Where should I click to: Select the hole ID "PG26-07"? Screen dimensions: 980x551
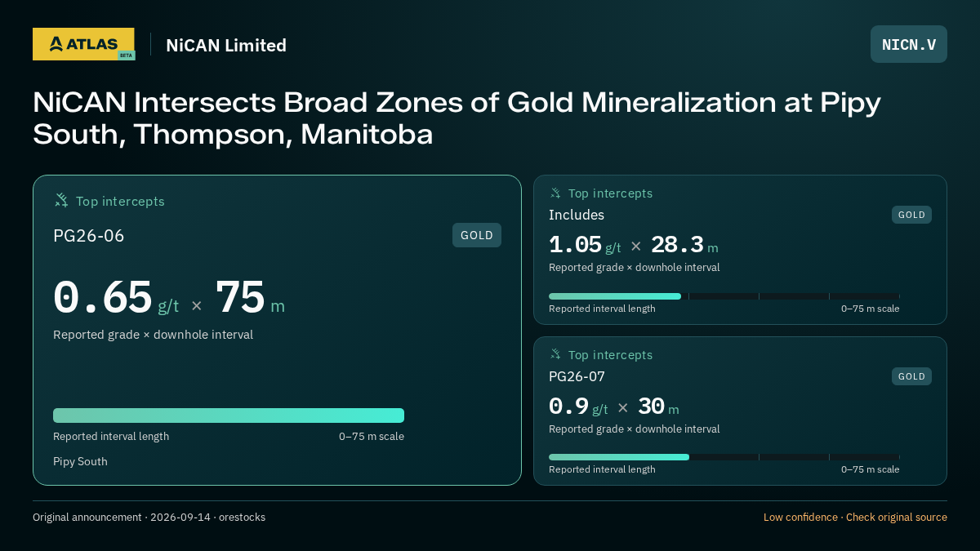[577, 376]
